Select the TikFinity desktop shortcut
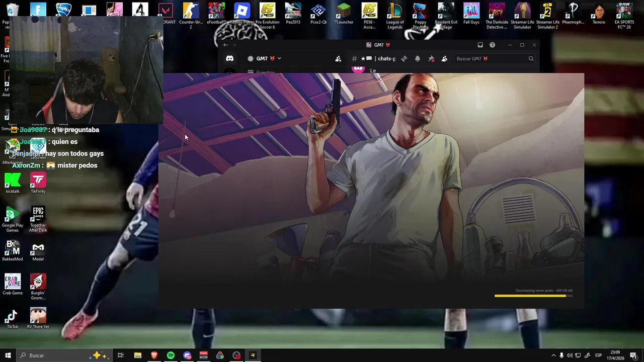644x362 pixels. (38, 183)
